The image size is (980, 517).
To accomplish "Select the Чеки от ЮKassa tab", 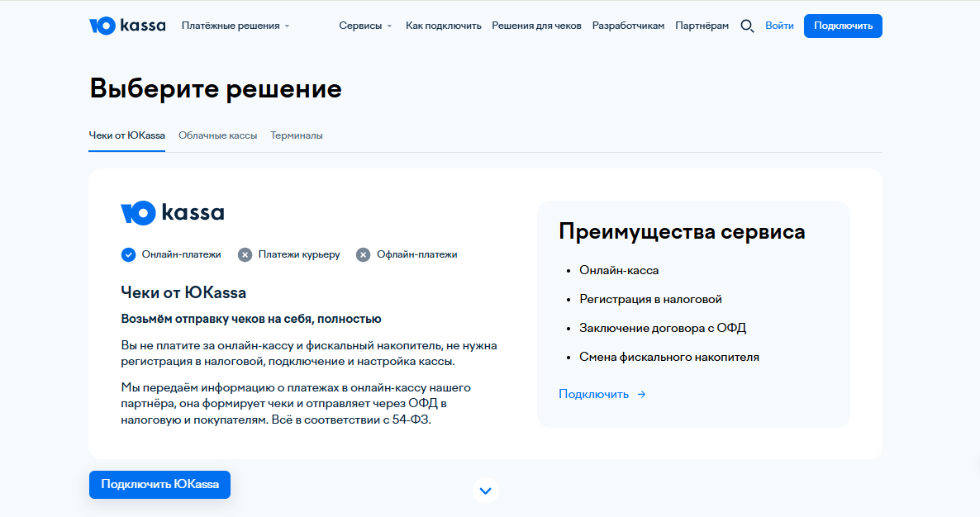I will [x=127, y=135].
